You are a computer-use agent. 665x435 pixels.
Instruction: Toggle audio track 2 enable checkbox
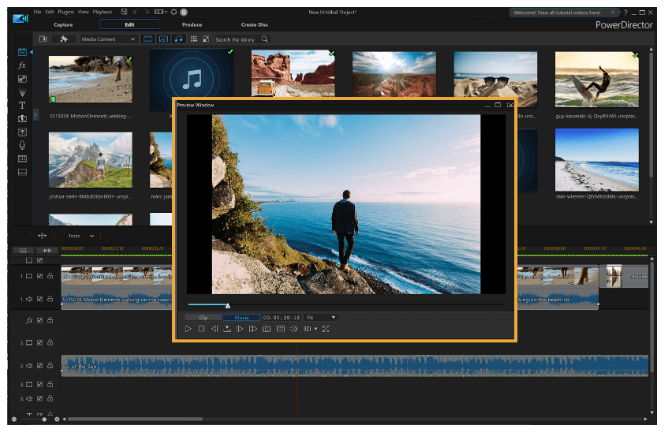point(40,365)
